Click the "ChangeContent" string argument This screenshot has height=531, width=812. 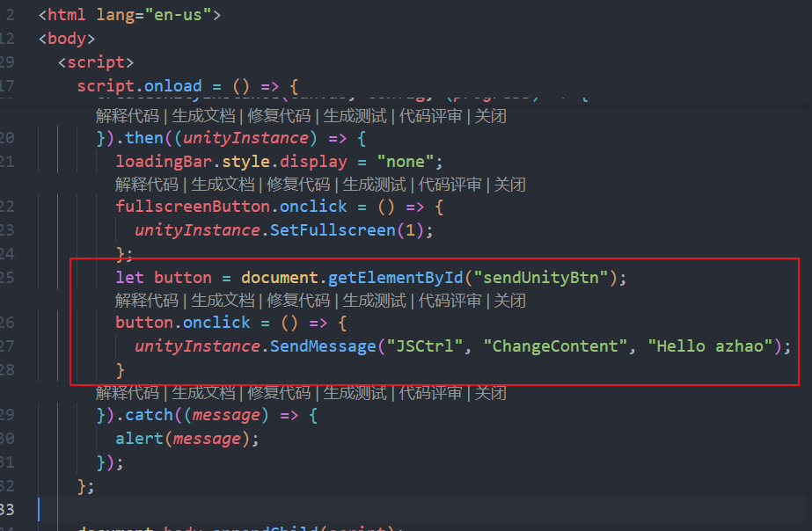point(555,346)
